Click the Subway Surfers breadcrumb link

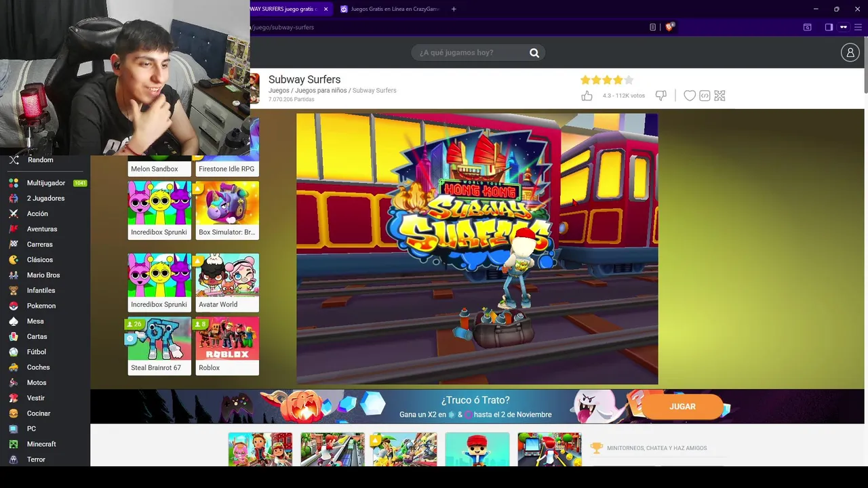click(x=374, y=90)
